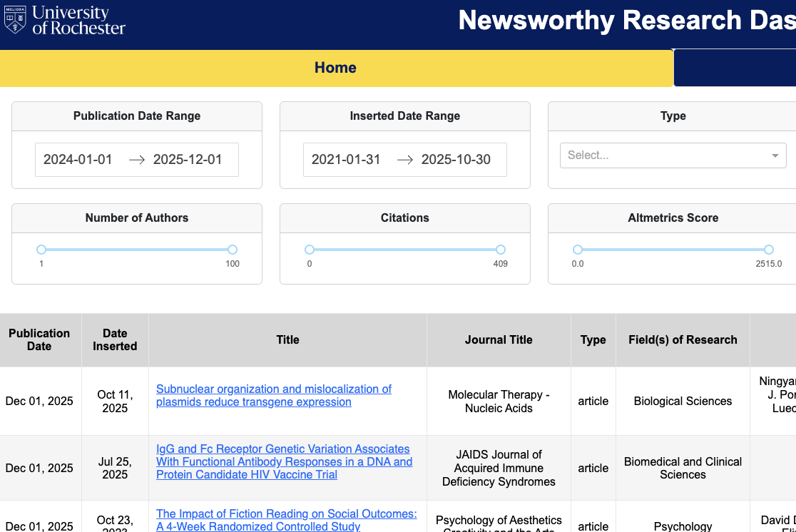Open the Subnuclear organization plasmids article link
The width and height of the screenshot is (796, 532).
pyautogui.click(x=274, y=396)
